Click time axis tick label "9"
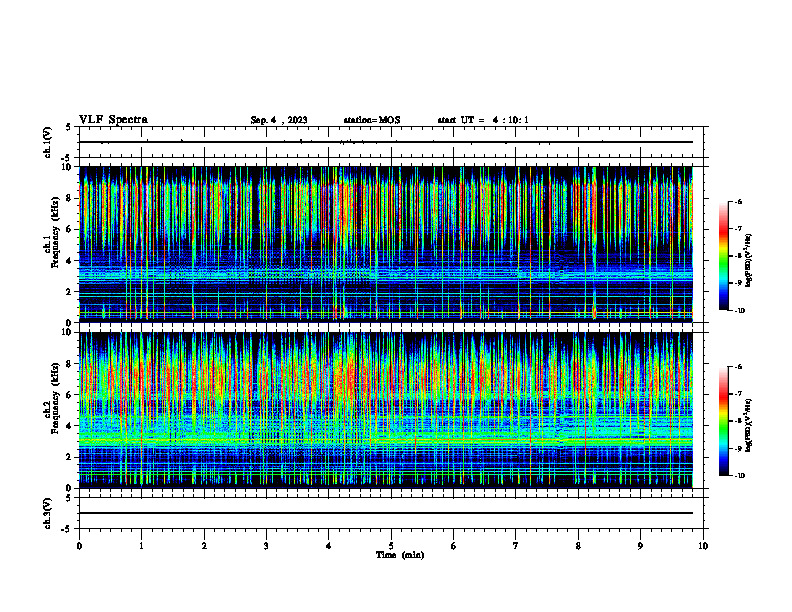The width and height of the screenshot is (792, 612). pyautogui.click(x=640, y=546)
